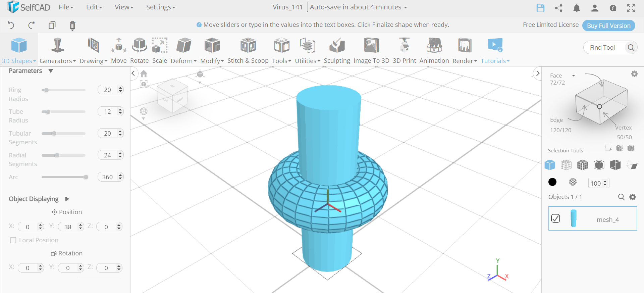Open the notifications bell
644x293 pixels.
577,8
